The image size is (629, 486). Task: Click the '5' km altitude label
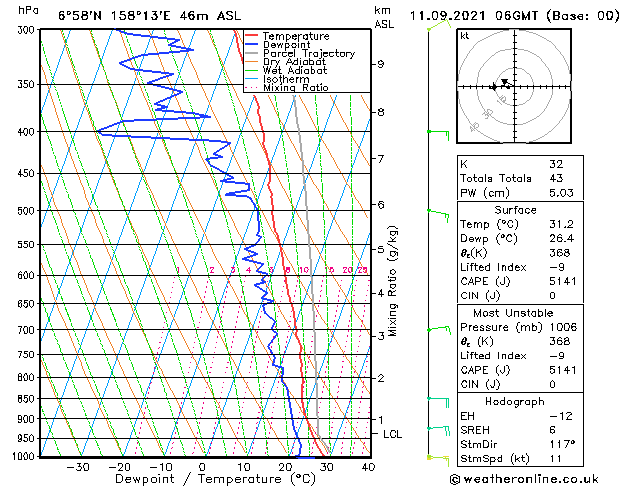(x=380, y=249)
